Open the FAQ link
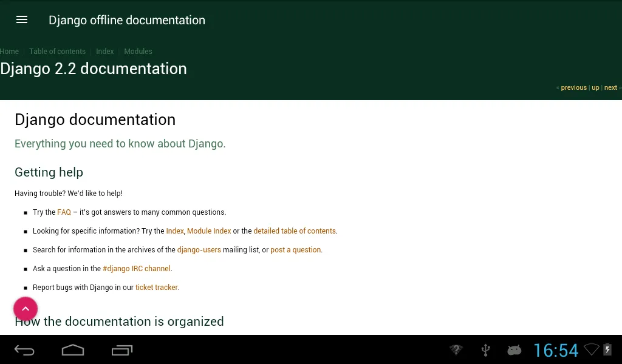The height and width of the screenshot is (364, 622). (x=64, y=212)
